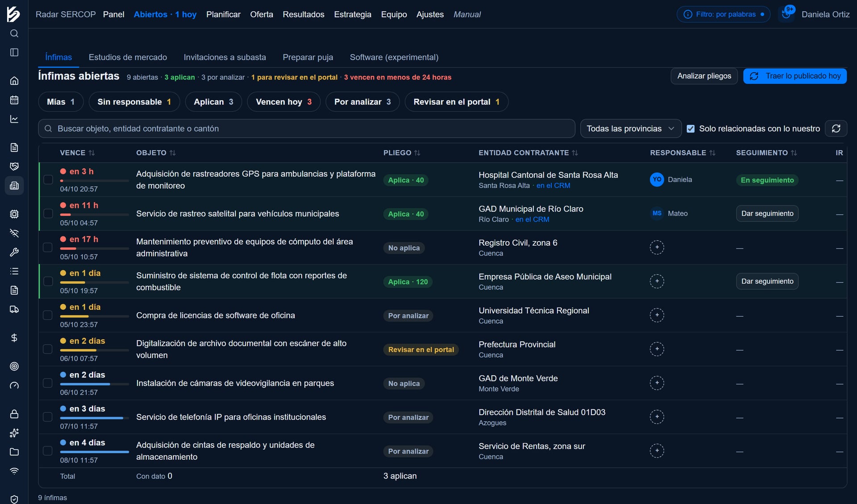Open the 'en el CRM' link under Hospital Cantonal
The width and height of the screenshot is (857, 504).
(553, 186)
